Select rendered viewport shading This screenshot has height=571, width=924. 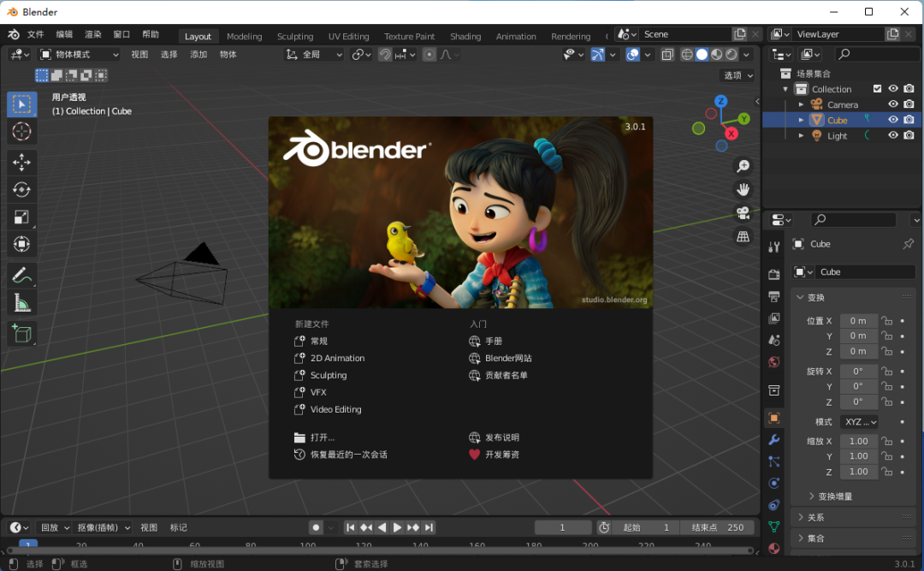pos(731,54)
